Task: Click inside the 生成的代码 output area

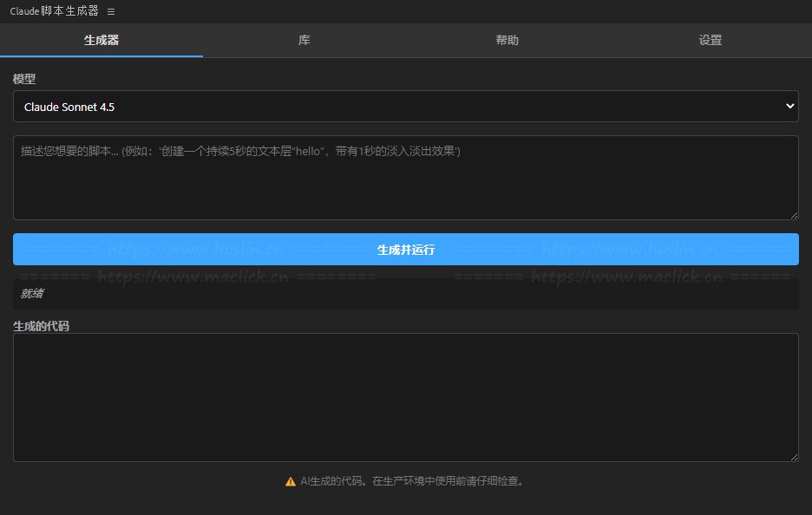Action: point(405,397)
